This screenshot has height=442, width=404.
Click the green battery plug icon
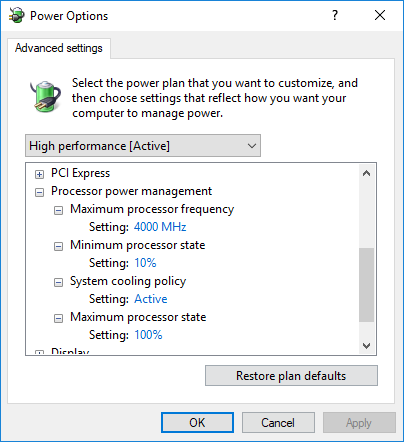(x=45, y=96)
